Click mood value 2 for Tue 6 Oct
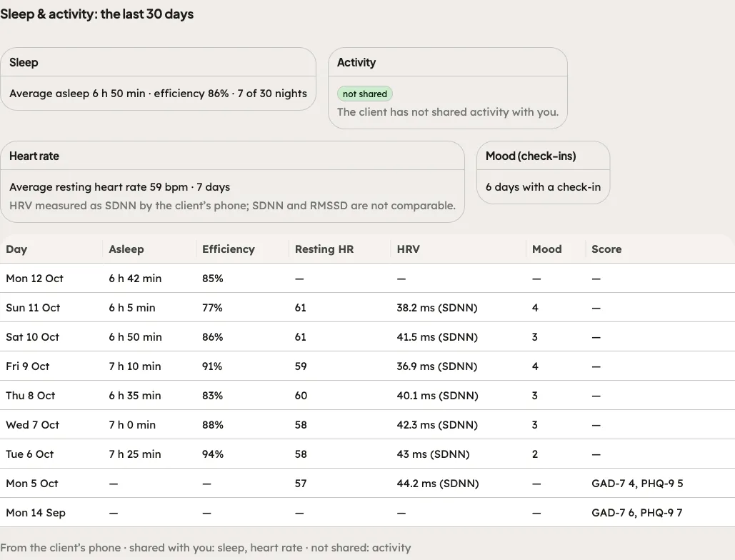735x560 pixels. tap(535, 454)
